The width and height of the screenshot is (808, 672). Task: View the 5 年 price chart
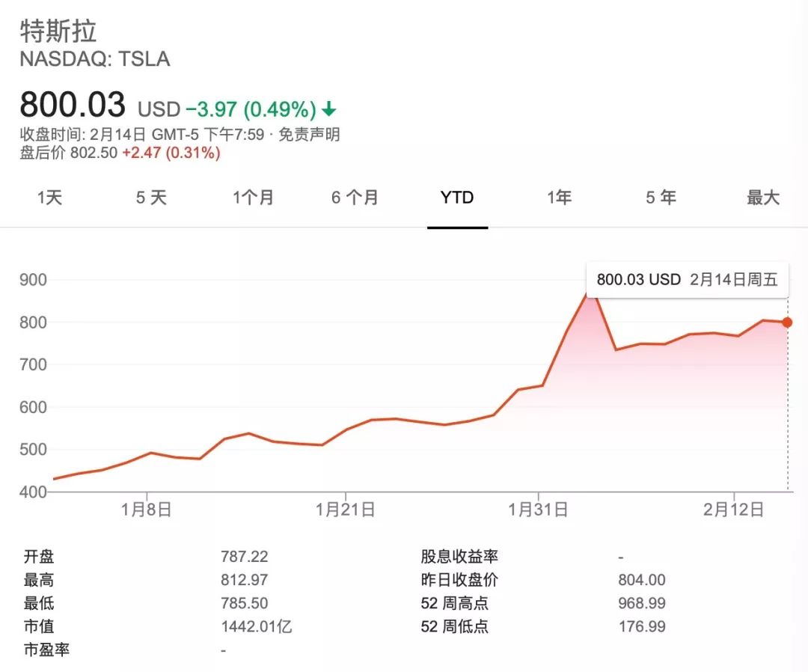coord(661,198)
